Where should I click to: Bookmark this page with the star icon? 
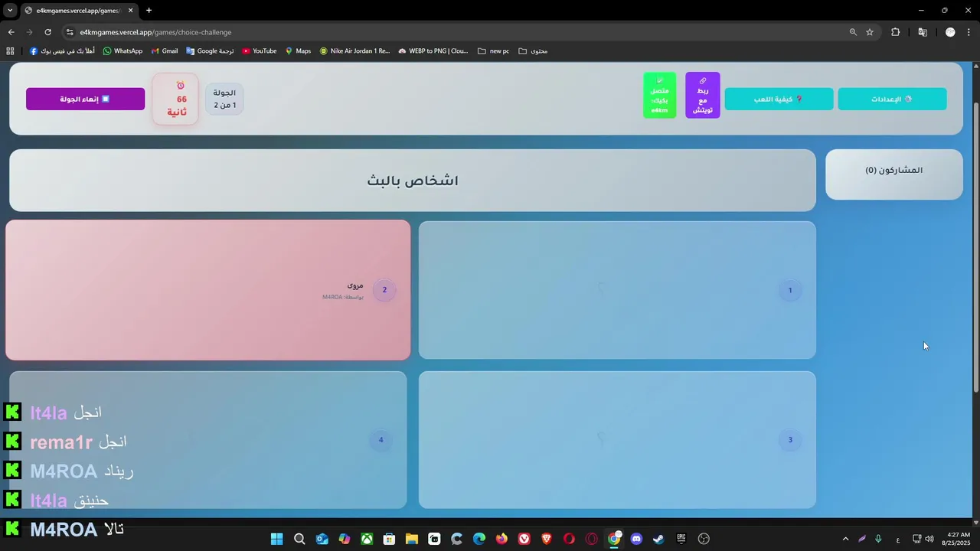point(870,32)
